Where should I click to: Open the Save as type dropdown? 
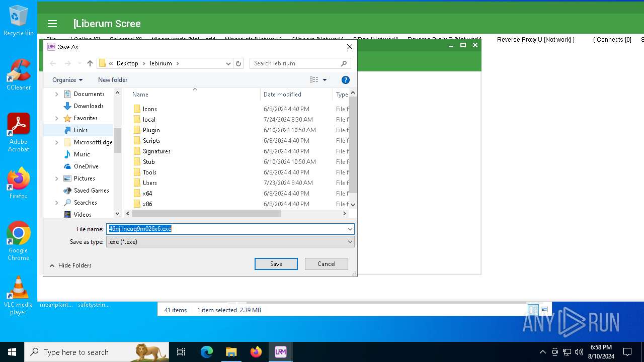(350, 242)
